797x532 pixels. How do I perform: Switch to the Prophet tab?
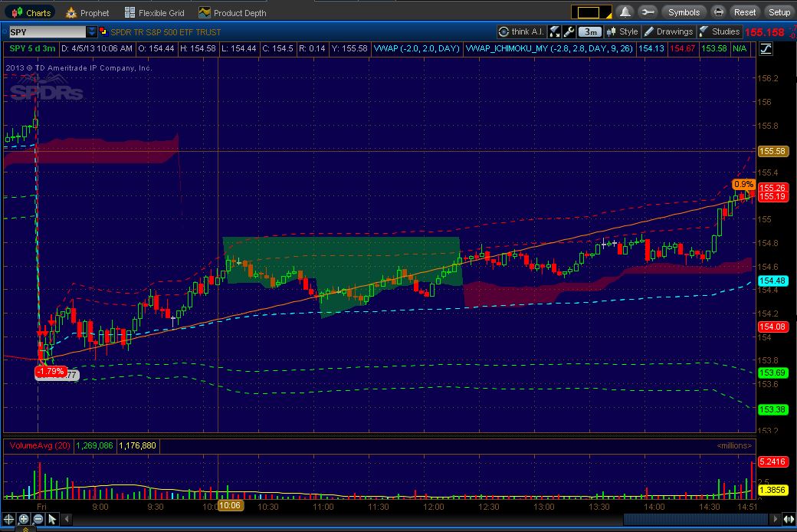tap(87, 13)
